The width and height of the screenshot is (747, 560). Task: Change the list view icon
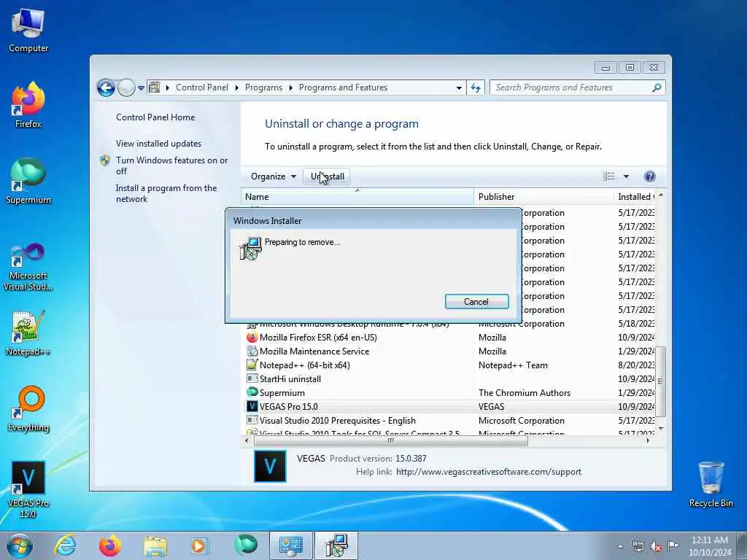609,176
